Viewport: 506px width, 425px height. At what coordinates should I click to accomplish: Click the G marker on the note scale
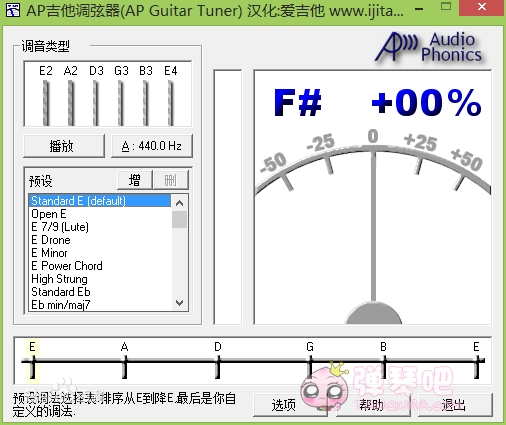pos(310,361)
